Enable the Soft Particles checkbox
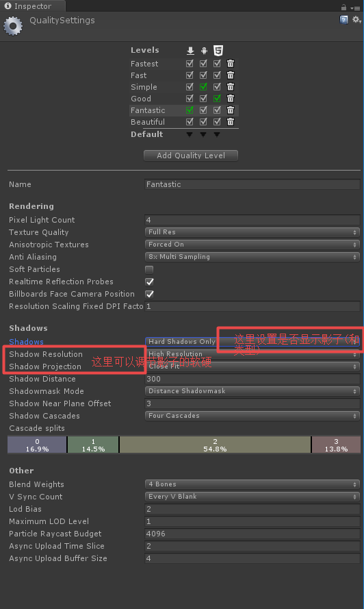 point(149,269)
